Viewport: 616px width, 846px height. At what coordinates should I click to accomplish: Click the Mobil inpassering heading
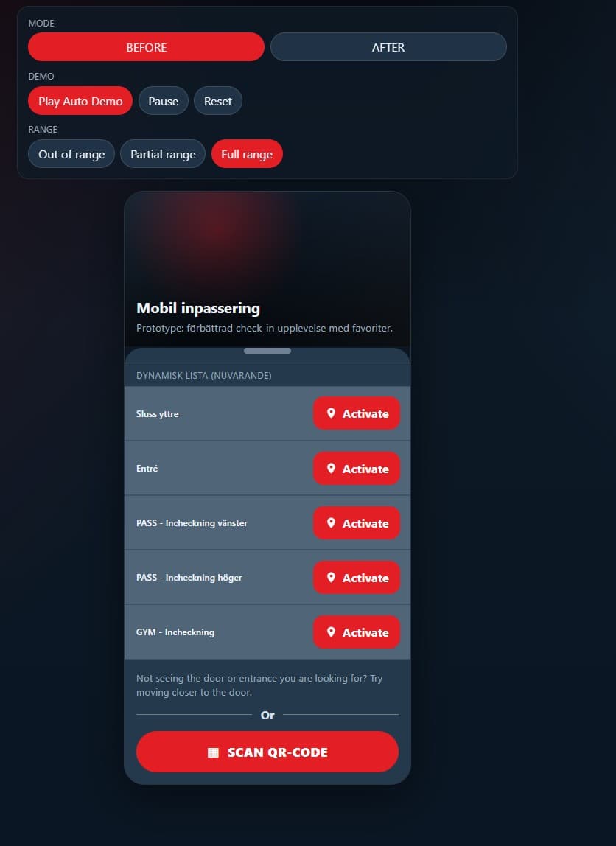[x=198, y=308]
